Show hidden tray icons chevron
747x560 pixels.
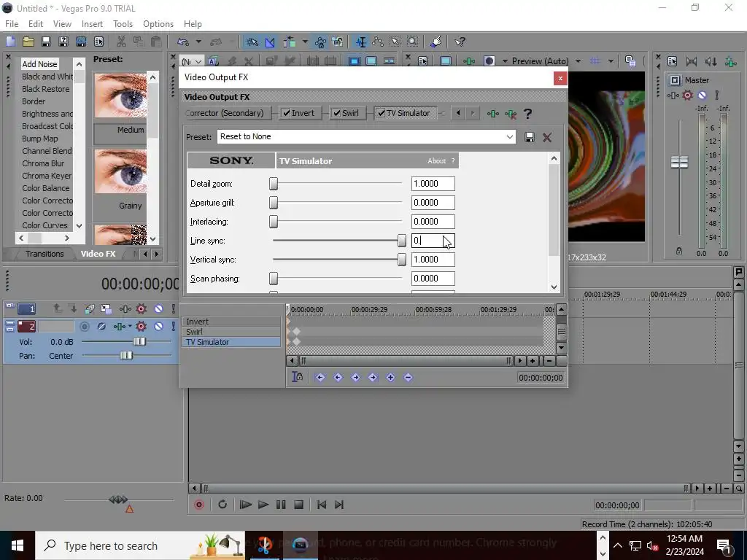[x=617, y=545]
